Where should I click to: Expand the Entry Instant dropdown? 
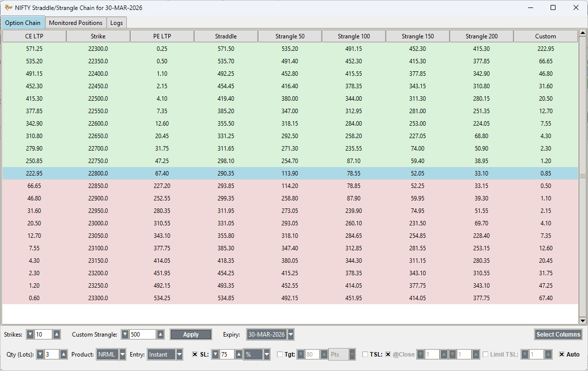click(179, 355)
